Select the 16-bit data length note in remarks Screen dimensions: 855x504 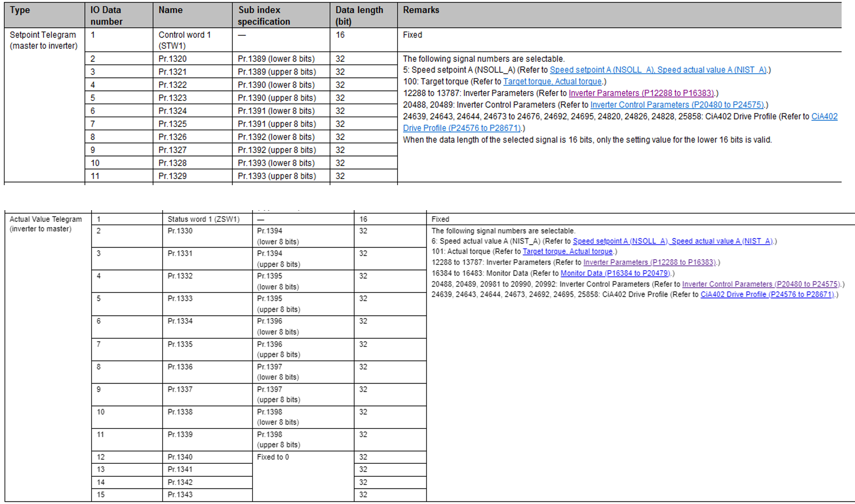587,140
